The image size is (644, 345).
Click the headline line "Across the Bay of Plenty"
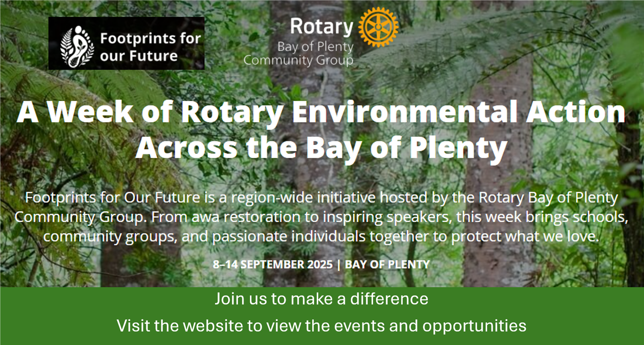pos(321,148)
